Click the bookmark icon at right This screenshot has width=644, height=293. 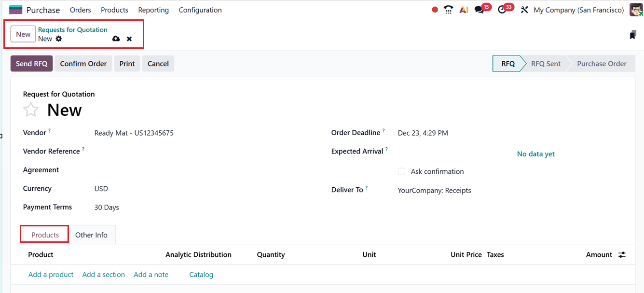(x=633, y=35)
